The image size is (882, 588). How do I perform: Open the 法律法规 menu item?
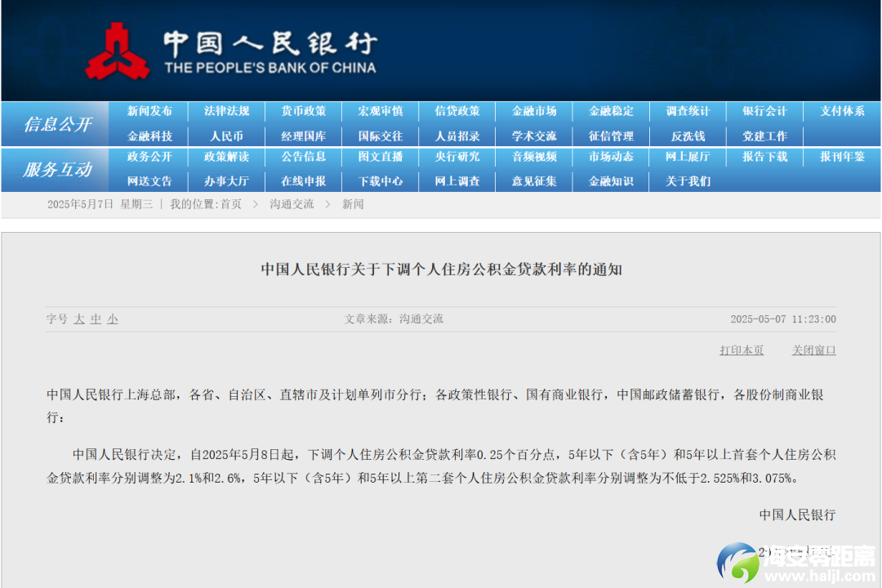227,111
